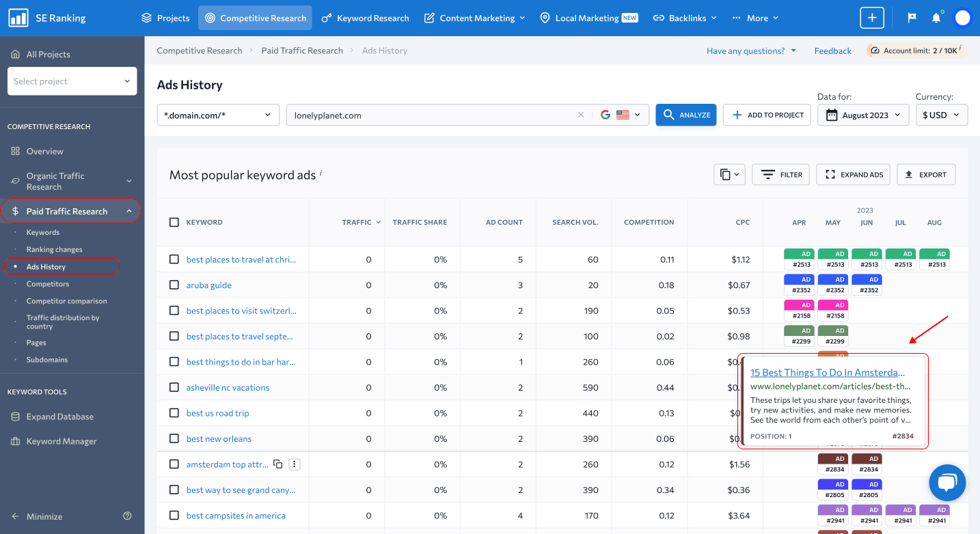Screen dimensions: 980x534
Task: Click the EXPAND ADS button
Action: [854, 174]
